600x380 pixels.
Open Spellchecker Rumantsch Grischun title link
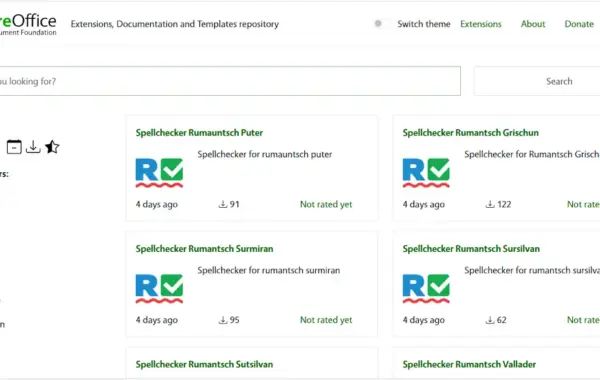(x=470, y=133)
